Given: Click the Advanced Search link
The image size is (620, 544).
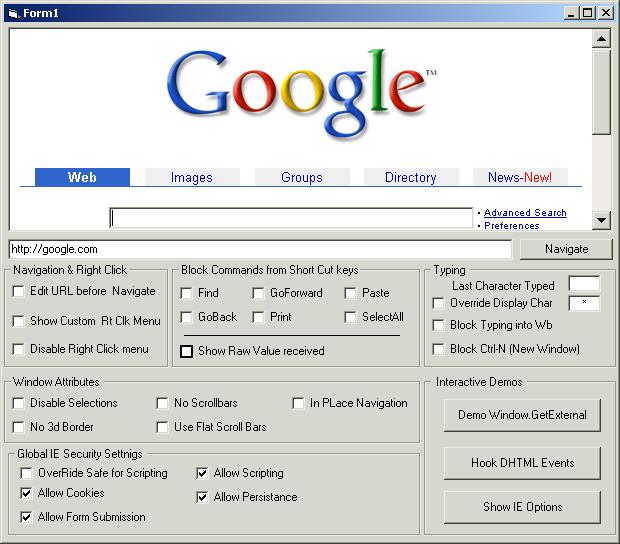Looking at the screenshot, I should pyautogui.click(x=525, y=213).
